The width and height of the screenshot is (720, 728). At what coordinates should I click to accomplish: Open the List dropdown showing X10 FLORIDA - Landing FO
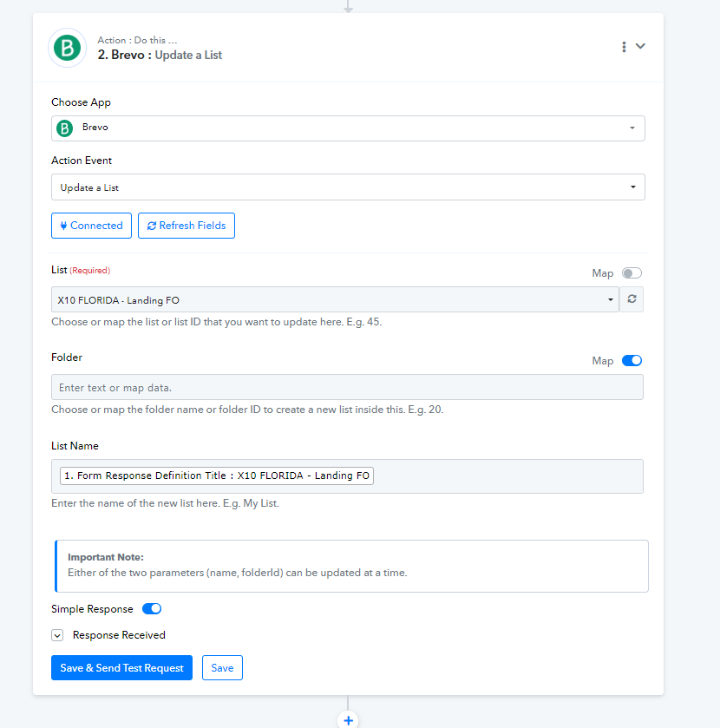point(335,299)
